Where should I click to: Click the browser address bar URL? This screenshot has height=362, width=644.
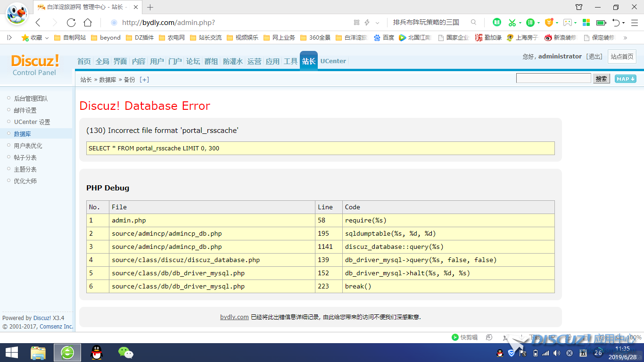[168, 23]
